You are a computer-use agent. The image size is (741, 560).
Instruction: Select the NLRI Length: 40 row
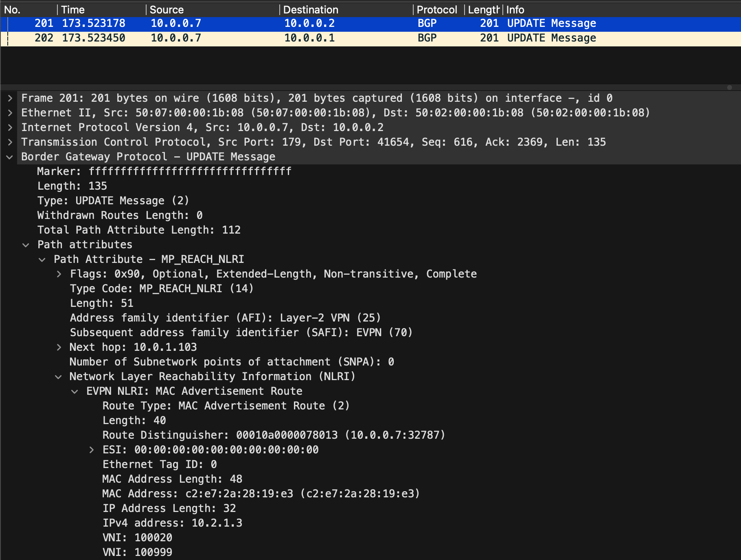coord(134,420)
